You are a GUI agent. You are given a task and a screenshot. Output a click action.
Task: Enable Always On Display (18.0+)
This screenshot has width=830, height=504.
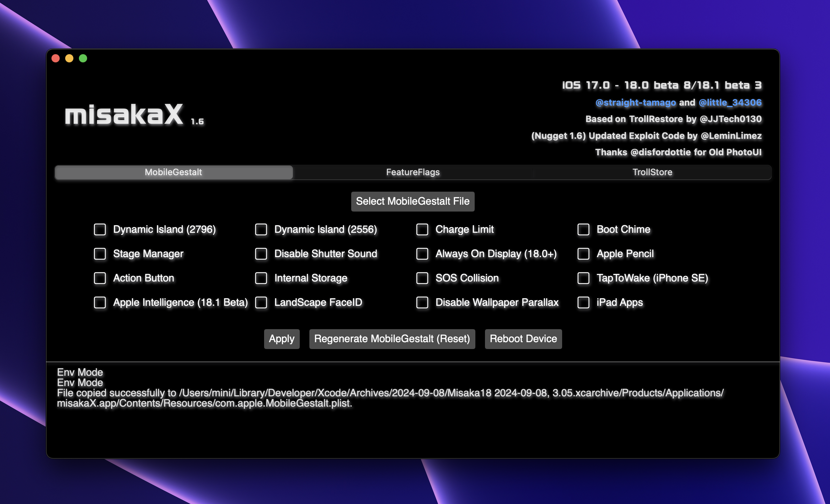coord(423,254)
